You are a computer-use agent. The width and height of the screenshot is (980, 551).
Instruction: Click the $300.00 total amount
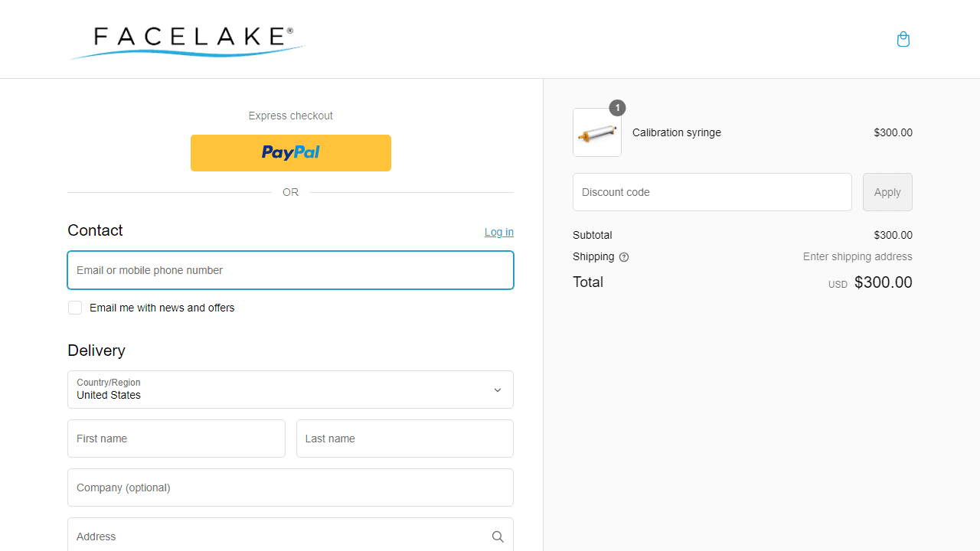pos(884,282)
